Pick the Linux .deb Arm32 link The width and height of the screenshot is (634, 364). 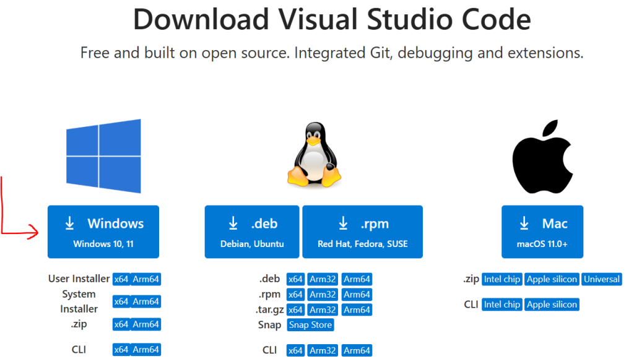point(323,279)
